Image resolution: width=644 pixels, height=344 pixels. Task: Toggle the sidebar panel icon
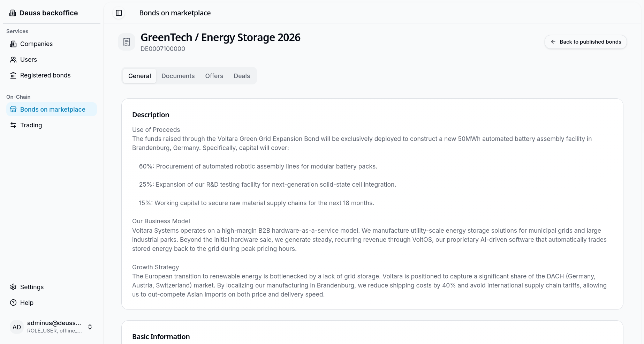tap(119, 13)
